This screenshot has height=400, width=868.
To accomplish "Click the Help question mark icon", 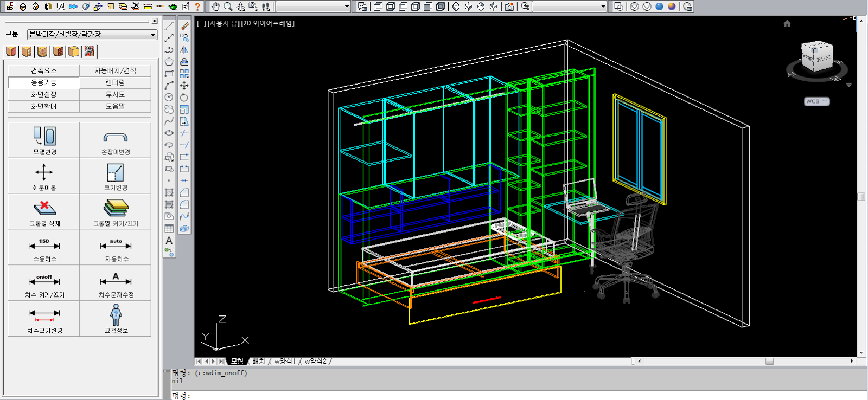I will [197, 7].
